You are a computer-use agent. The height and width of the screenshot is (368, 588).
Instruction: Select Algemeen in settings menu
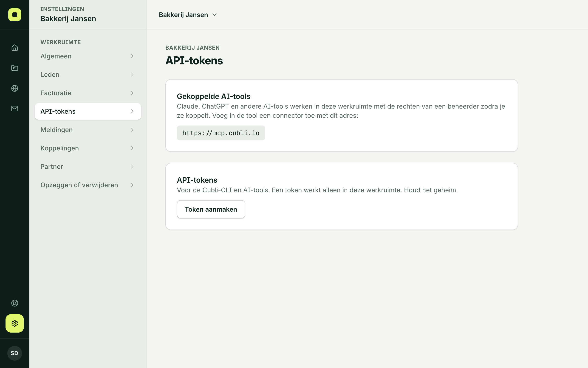(88, 56)
